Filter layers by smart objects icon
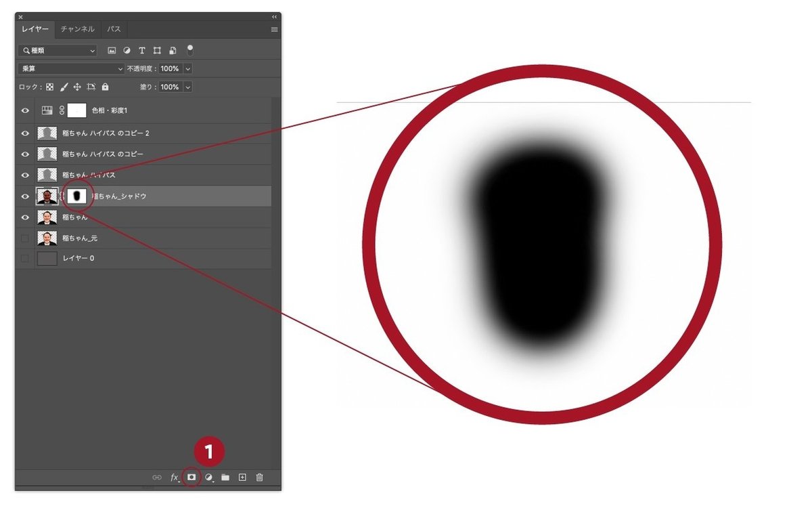 [x=173, y=50]
